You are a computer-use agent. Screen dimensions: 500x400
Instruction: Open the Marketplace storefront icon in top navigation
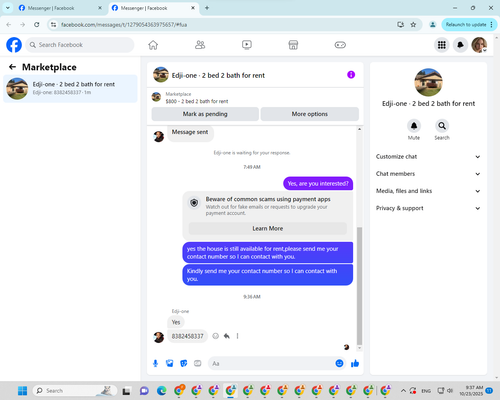click(293, 45)
